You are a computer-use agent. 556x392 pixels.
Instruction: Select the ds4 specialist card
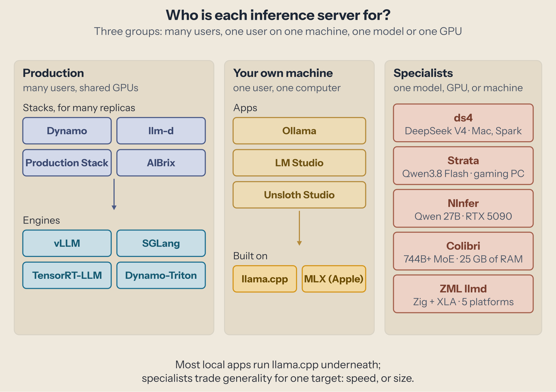click(463, 123)
